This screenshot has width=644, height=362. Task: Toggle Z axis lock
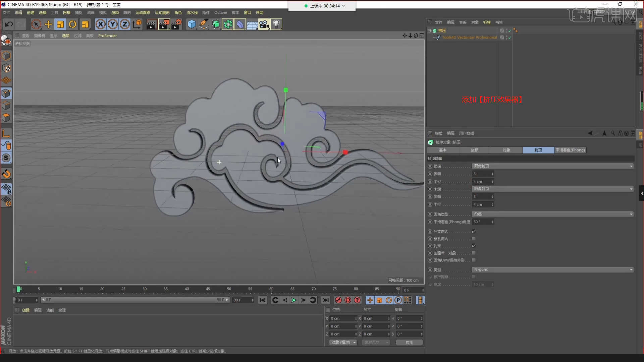125,24
